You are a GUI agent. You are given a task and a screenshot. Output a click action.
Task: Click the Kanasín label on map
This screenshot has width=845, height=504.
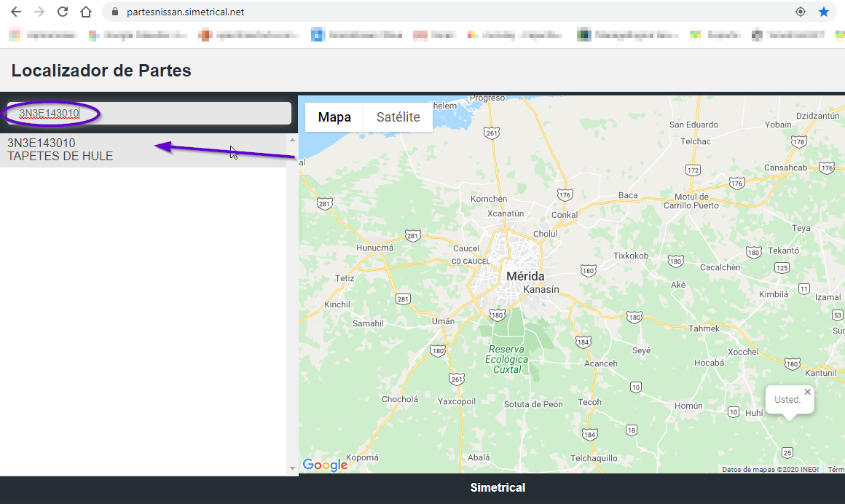click(541, 289)
